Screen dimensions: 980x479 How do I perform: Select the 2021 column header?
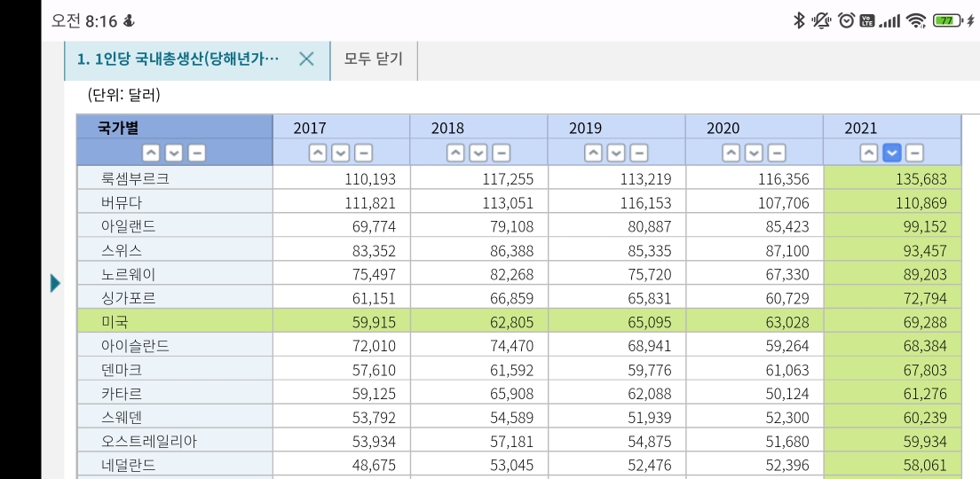pyautogui.click(x=892, y=128)
